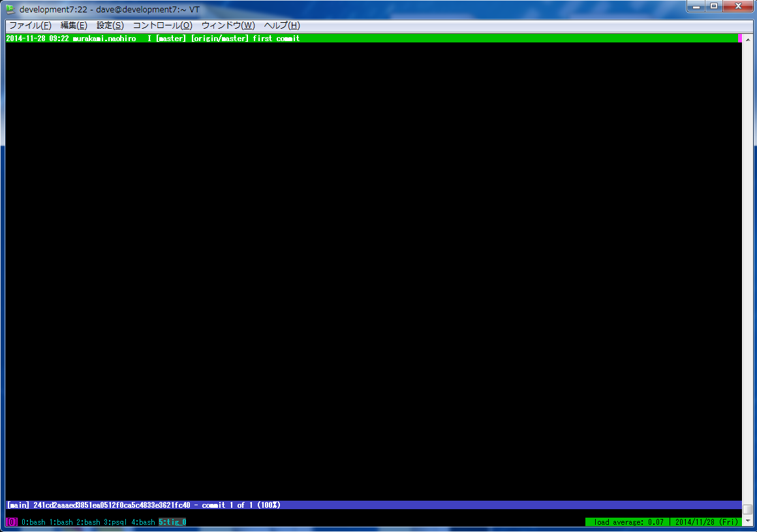Click the tig status bar commit hash
The width and height of the screenshot is (757, 532).
112,505
